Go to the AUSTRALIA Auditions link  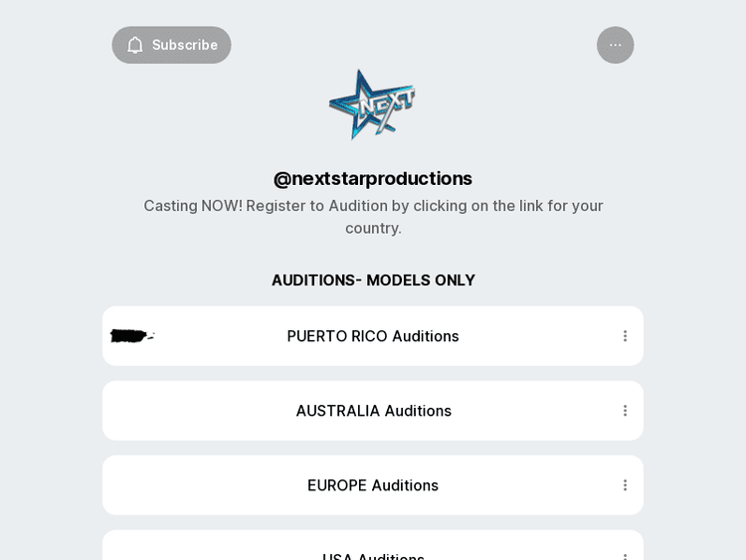373,411
